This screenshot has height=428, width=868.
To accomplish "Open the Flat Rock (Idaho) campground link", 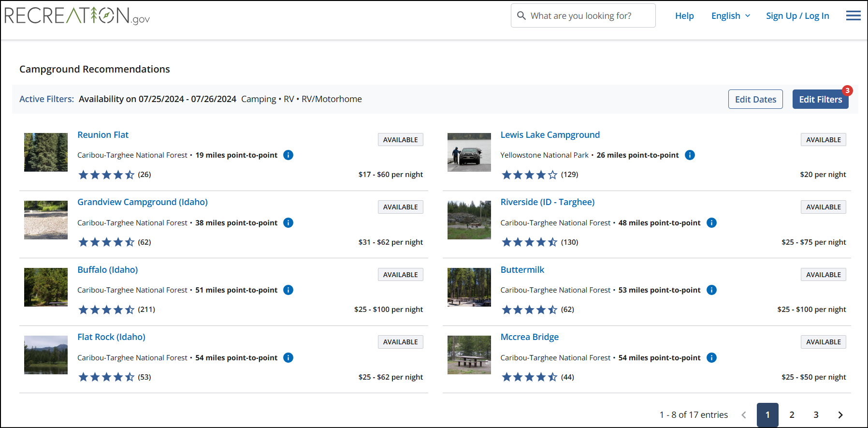I will pyautogui.click(x=111, y=337).
